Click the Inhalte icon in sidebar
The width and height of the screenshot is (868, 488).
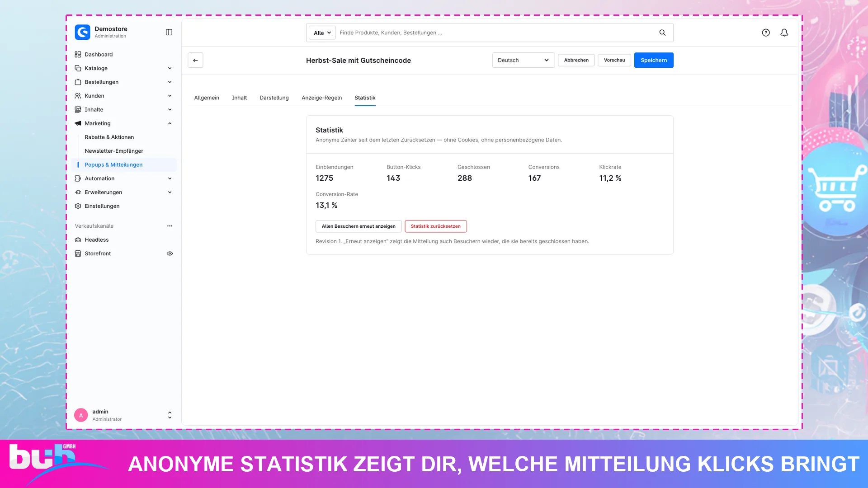tap(78, 109)
